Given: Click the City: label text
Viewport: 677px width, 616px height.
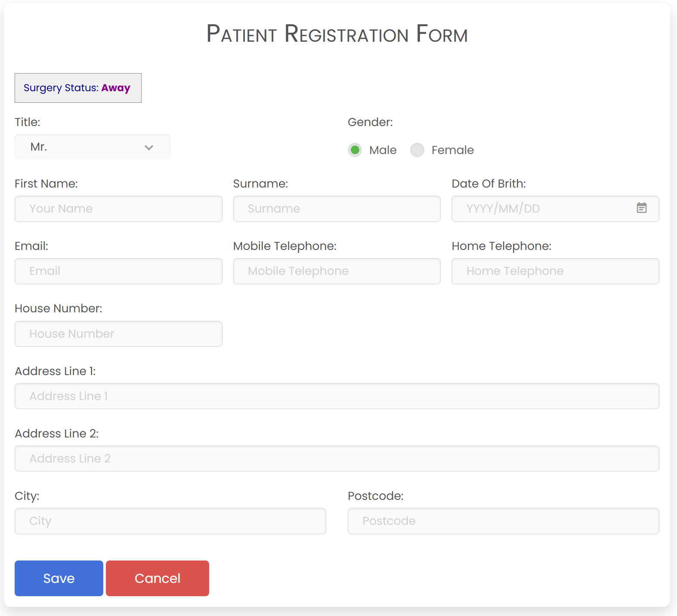Looking at the screenshot, I should click(x=27, y=496).
